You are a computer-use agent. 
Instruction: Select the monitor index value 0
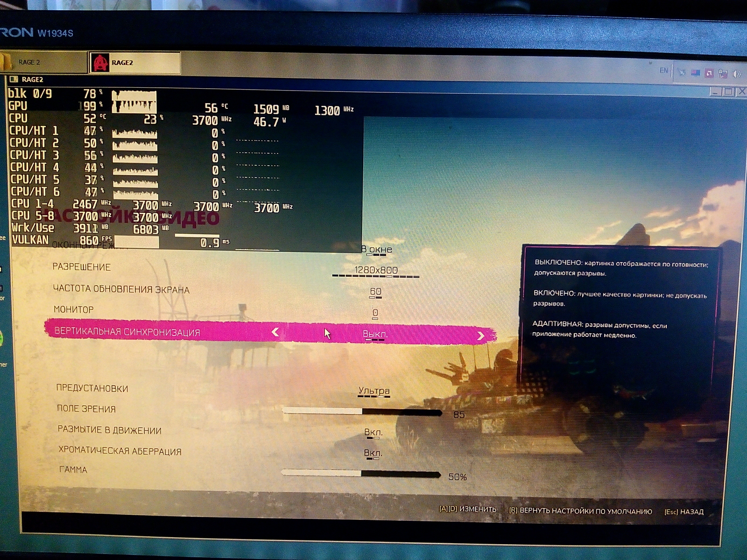point(375,313)
